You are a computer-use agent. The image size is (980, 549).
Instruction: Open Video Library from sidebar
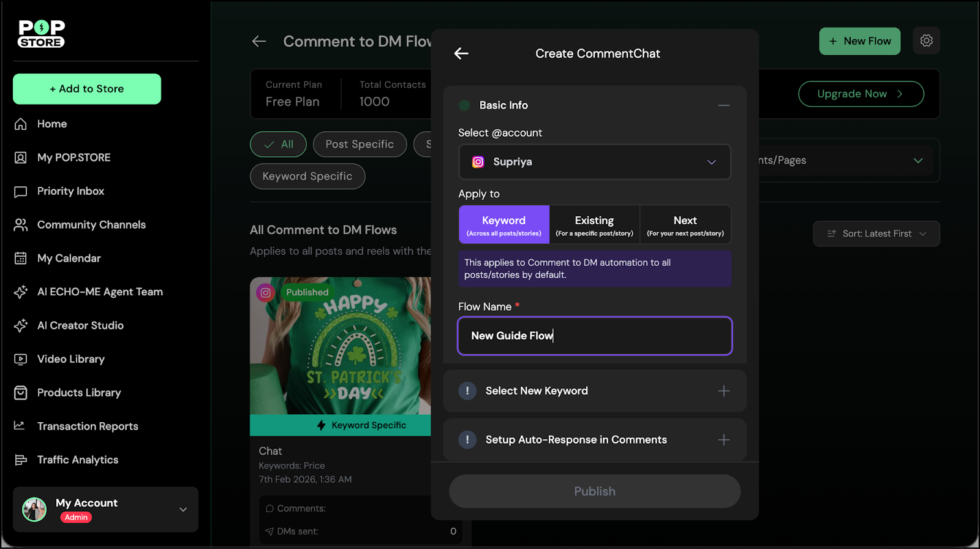70,359
